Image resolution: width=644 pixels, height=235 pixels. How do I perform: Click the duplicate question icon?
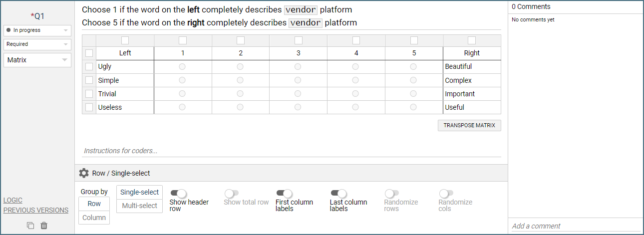click(x=30, y=226)
